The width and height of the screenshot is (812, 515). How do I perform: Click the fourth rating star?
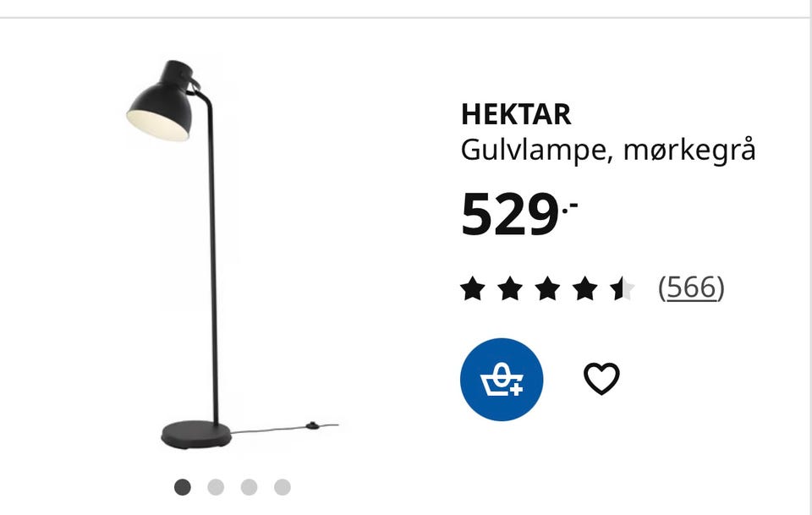point(585,288)
